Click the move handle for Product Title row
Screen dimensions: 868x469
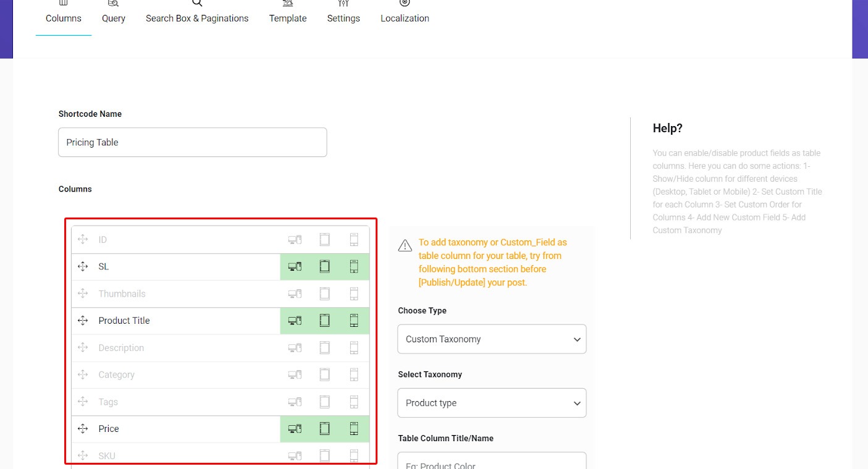[83, 320]
